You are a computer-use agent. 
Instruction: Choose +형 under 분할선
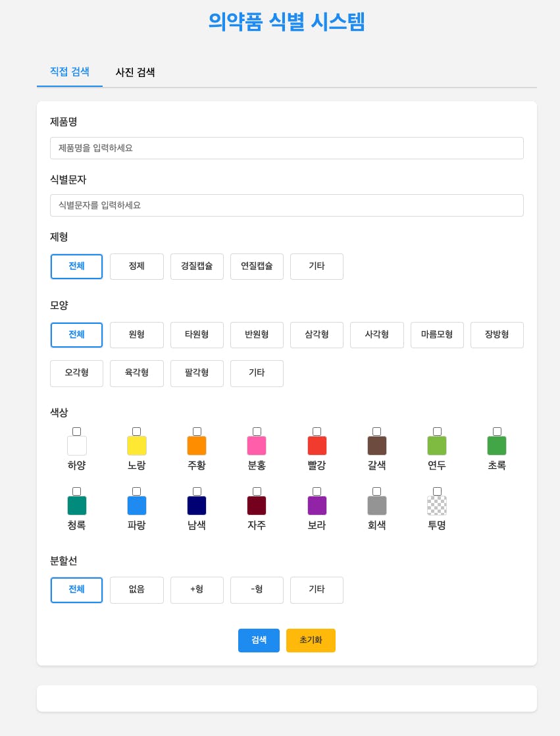tap(197, 590)
